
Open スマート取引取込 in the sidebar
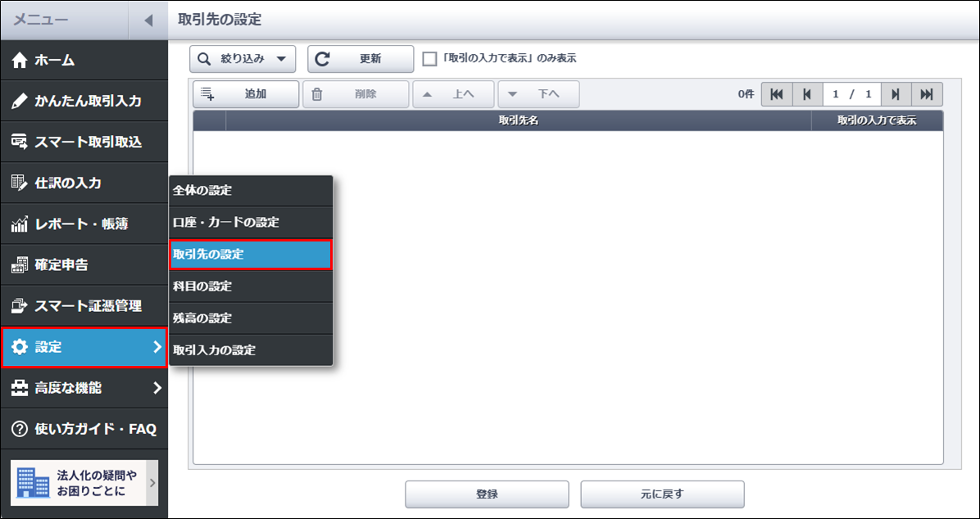[x=84, y=142]
